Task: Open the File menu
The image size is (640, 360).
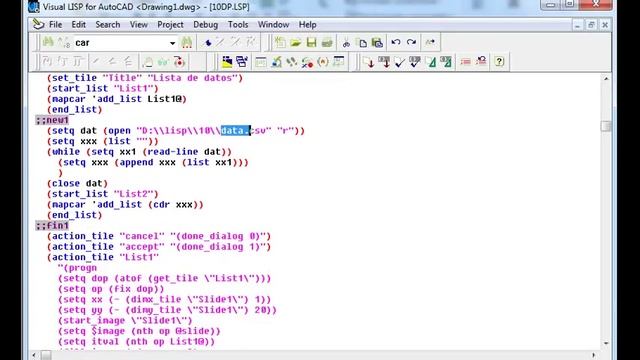Action: pyautogui.click(x=56, y=24)
